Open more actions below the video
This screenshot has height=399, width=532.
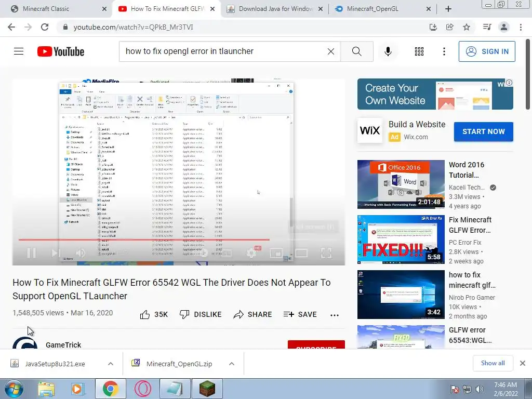point(335,315)
